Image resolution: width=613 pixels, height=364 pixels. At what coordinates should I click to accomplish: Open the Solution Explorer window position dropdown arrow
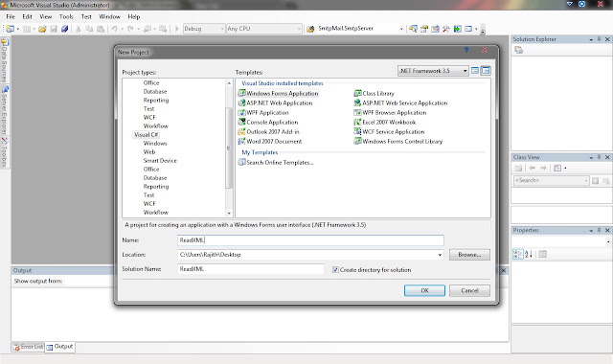point(591,39)
